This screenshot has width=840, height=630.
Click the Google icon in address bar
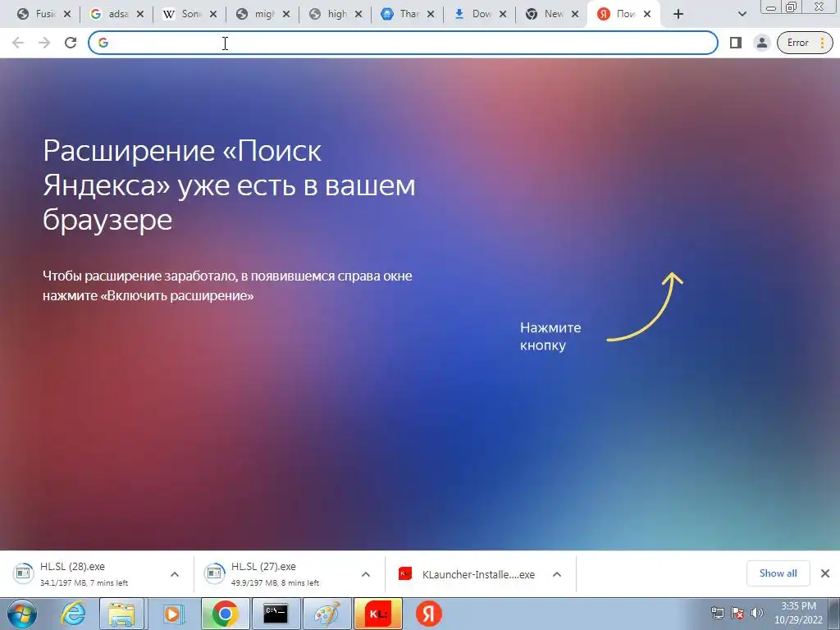point(103,43)
